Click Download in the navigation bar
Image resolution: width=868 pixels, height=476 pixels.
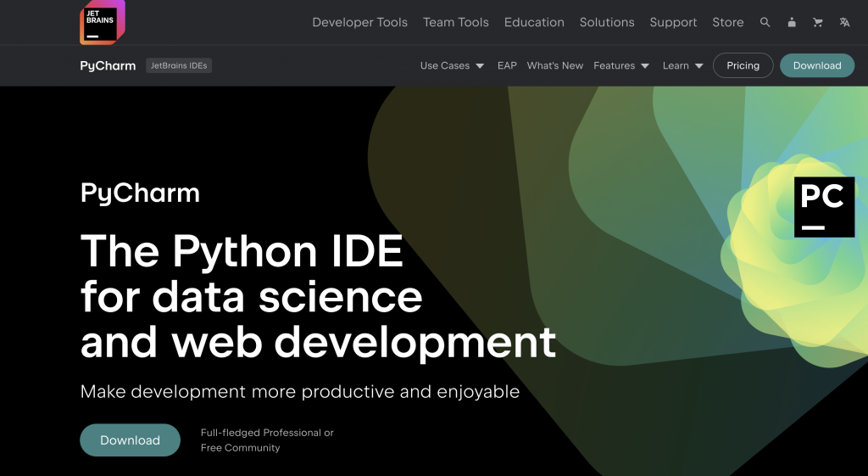(817, 65)
